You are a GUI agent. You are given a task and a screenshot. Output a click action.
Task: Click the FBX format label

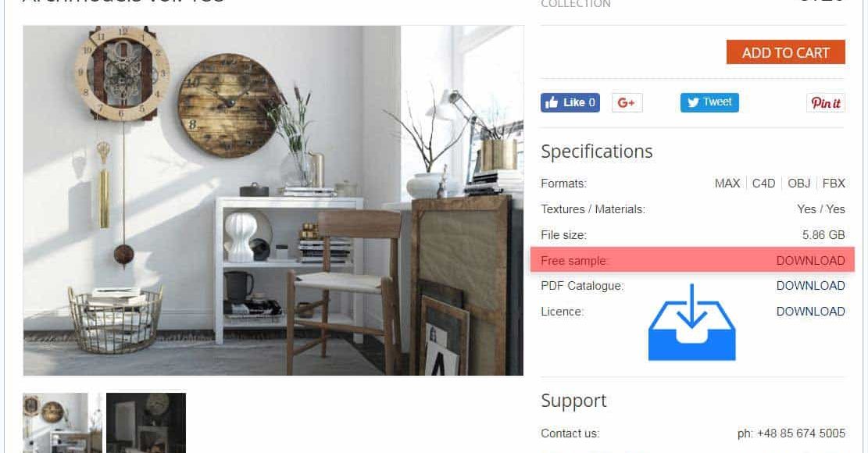(x=834, y=183)
